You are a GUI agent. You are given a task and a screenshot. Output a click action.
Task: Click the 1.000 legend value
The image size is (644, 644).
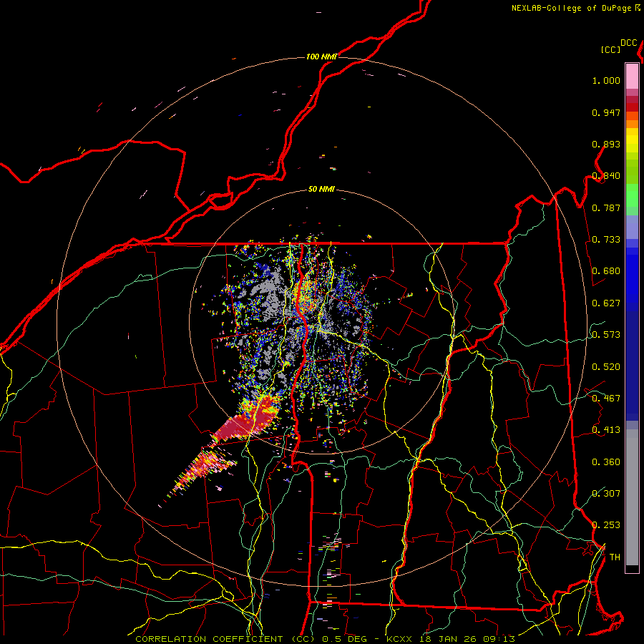click(x=606, y=80)
